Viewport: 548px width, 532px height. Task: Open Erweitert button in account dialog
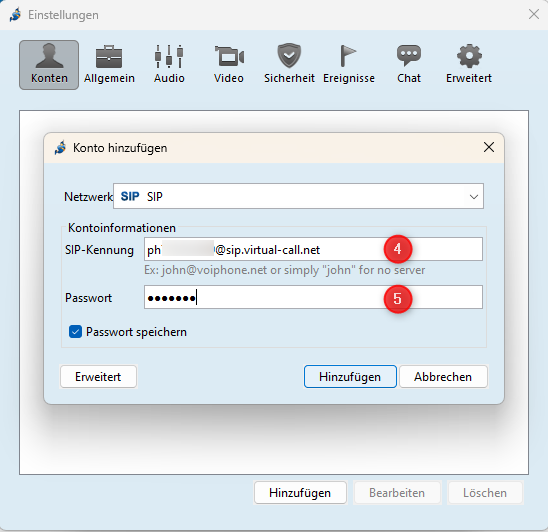click(x=98, y=377)
